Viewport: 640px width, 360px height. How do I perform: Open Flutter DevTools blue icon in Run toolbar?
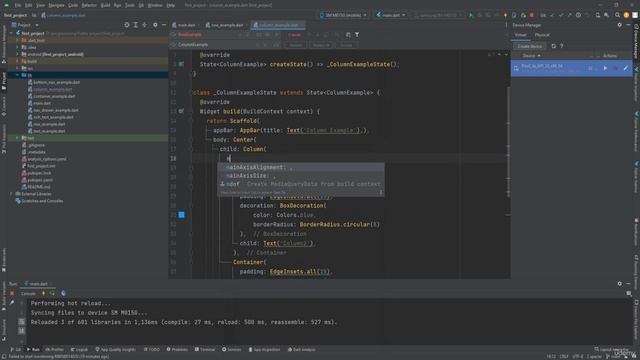[x=63, y=293]
